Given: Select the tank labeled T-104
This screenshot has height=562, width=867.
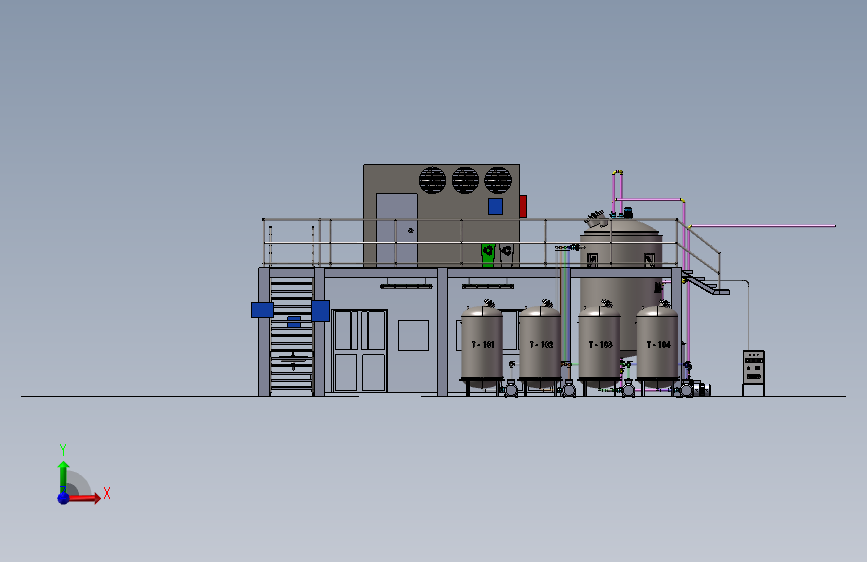Looking at the screenshot, I should 657,346.
